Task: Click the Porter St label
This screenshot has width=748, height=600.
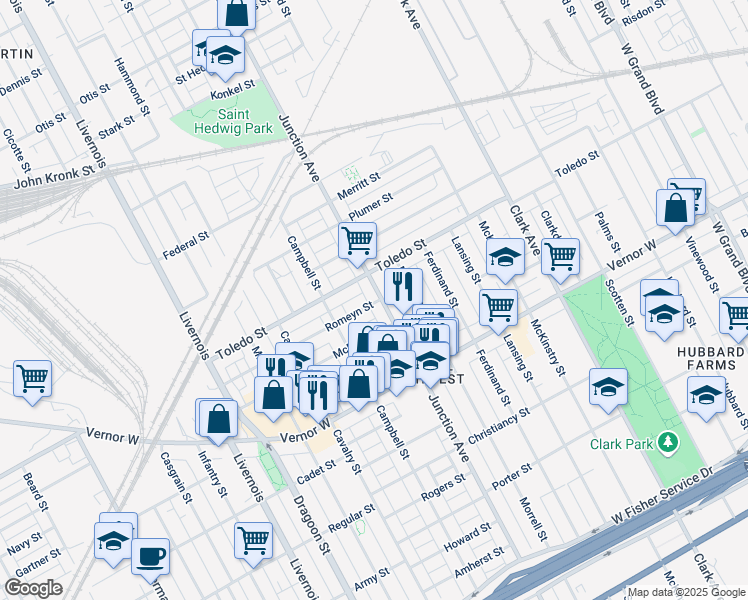Action: [x=511, y=476]
